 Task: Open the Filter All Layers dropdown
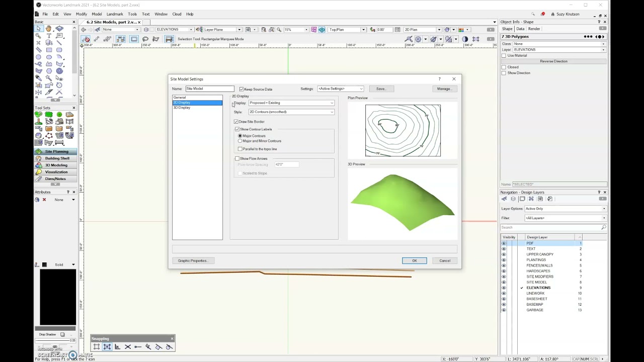[565, 218]
